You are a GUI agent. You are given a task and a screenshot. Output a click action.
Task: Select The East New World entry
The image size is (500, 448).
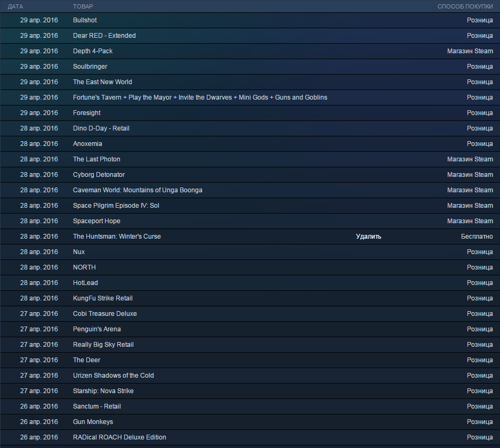[x=102, y=82]
